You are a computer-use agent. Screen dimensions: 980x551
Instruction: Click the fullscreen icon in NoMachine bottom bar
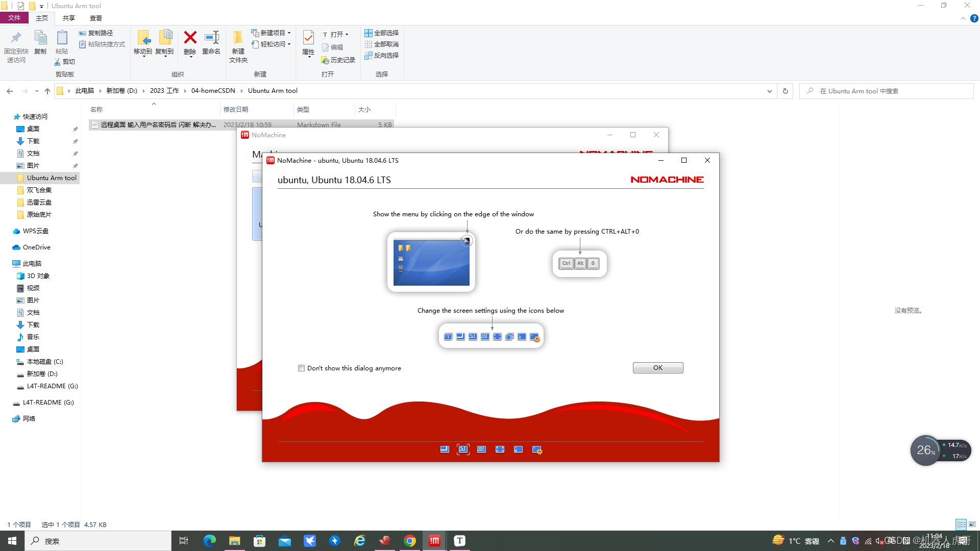(x=500, y=449)
